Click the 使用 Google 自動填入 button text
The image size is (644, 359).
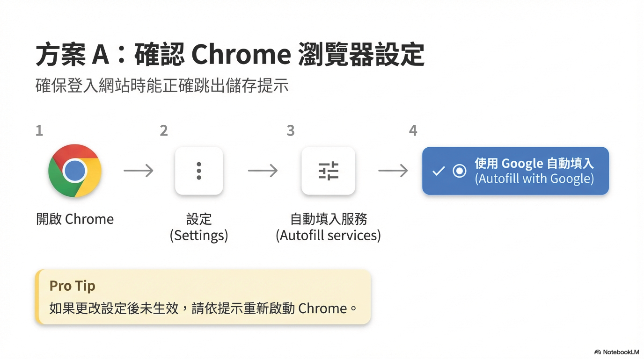coord(534,164)
